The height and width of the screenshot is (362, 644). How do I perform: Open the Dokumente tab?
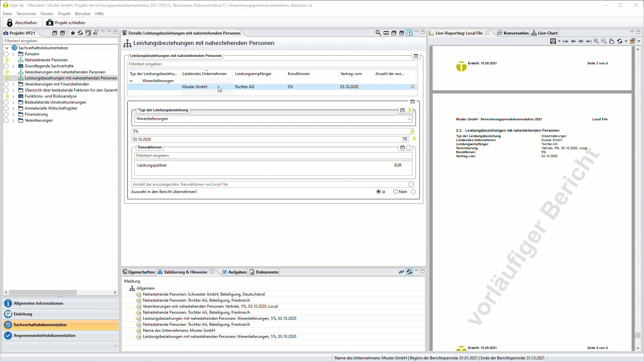pyautogui.click(x=264, y=272)
